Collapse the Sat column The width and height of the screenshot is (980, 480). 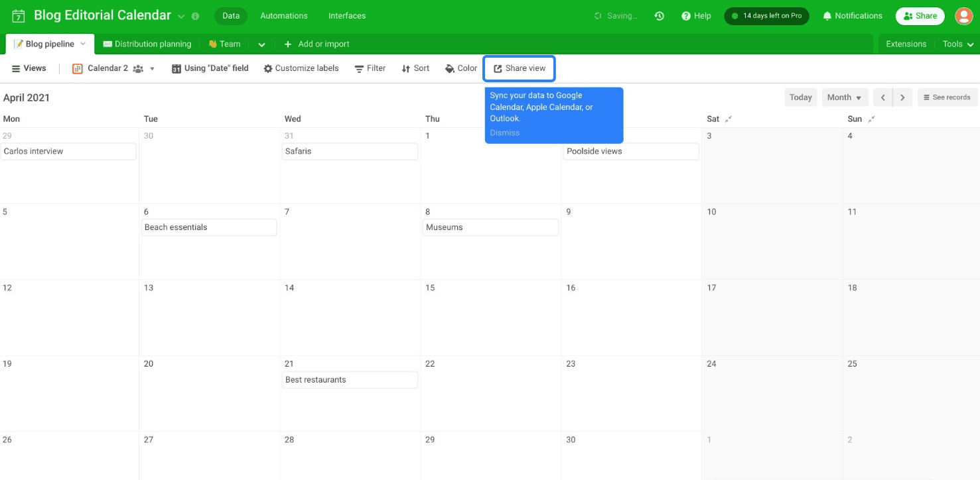[x=728, y=119]
